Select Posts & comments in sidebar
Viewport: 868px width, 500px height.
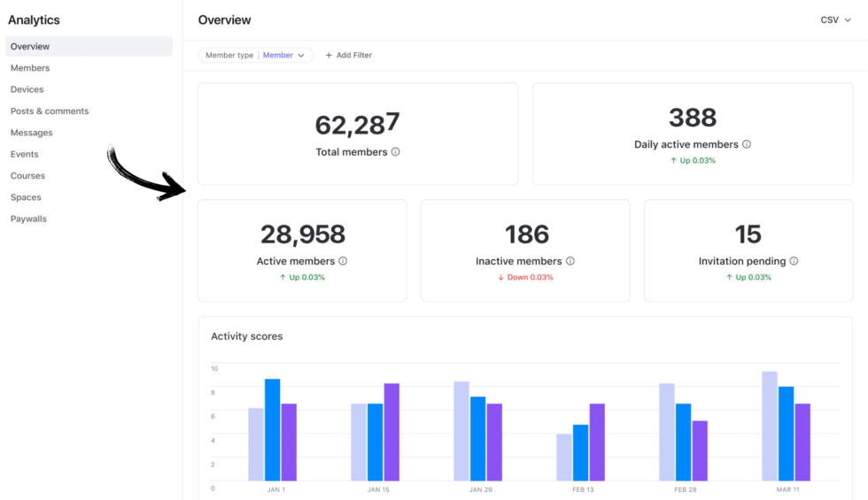click(50, 112)
